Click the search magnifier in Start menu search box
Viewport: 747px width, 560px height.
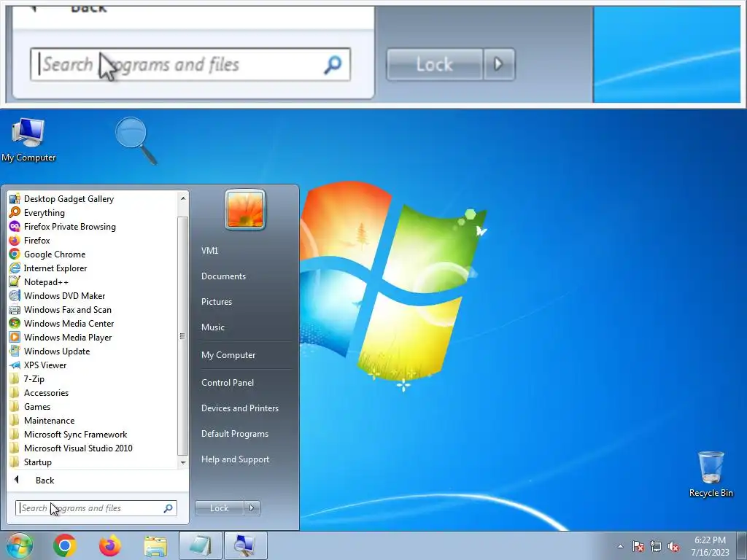[169, 508]
